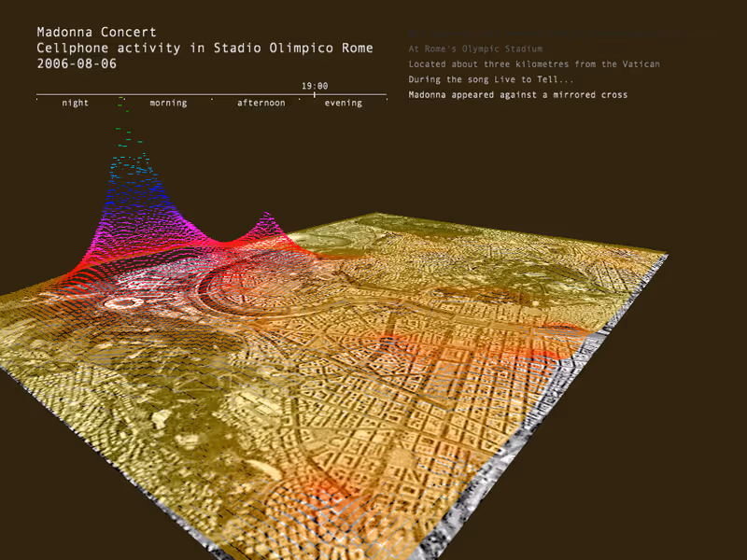
Task: Click the date 2006-08-06
Action: pos(77,63)
